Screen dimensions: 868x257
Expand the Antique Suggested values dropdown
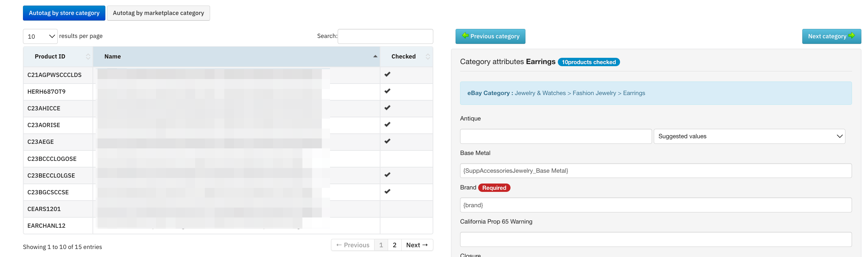click(749, 136)
